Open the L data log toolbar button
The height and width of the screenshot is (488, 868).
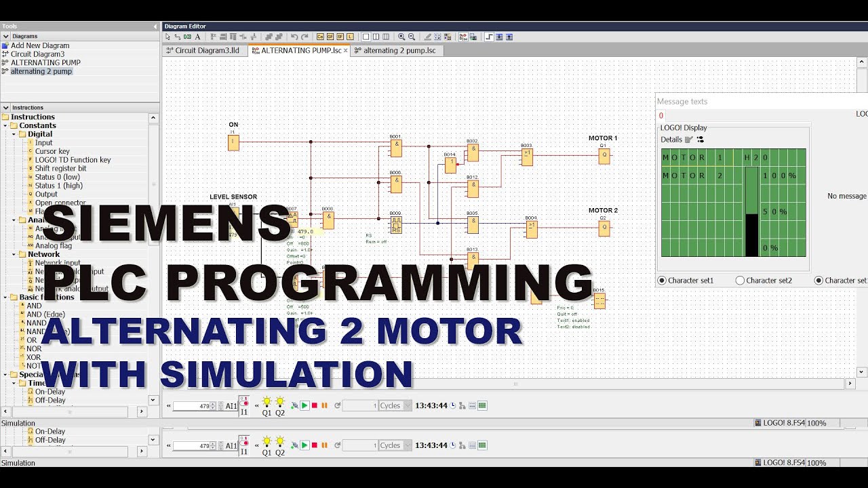[350, 37]
